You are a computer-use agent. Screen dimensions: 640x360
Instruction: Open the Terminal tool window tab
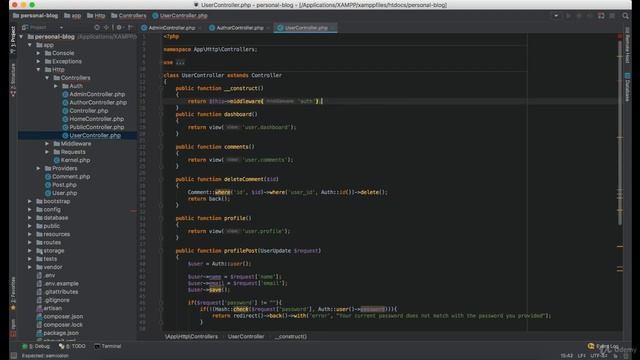(108, 346)
